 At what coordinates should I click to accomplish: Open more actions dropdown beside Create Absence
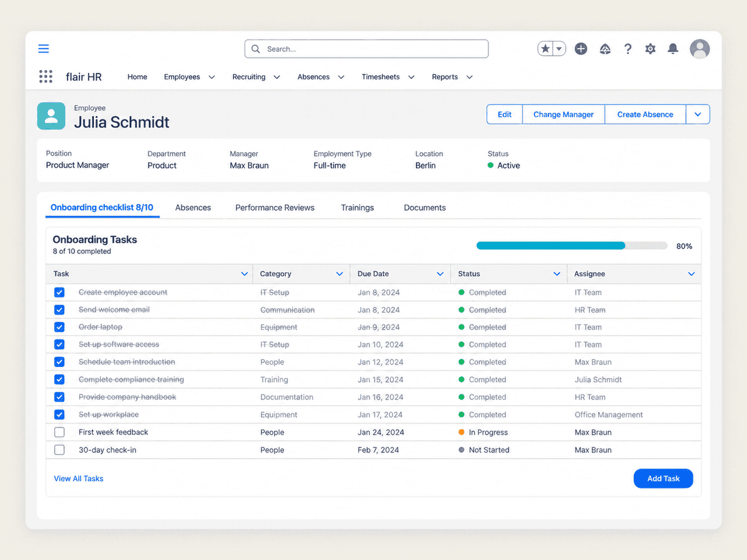point(698,114)
